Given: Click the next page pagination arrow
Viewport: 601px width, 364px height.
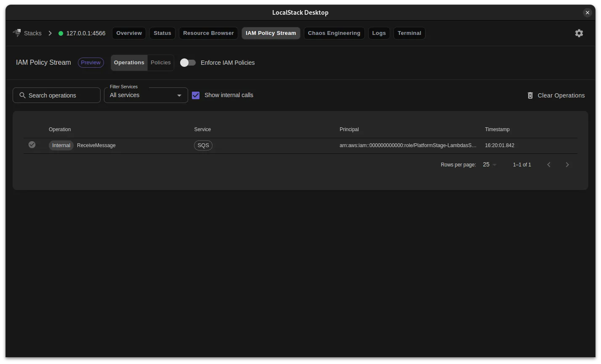Looking at the screenshot, I should (x=567, y=164).
